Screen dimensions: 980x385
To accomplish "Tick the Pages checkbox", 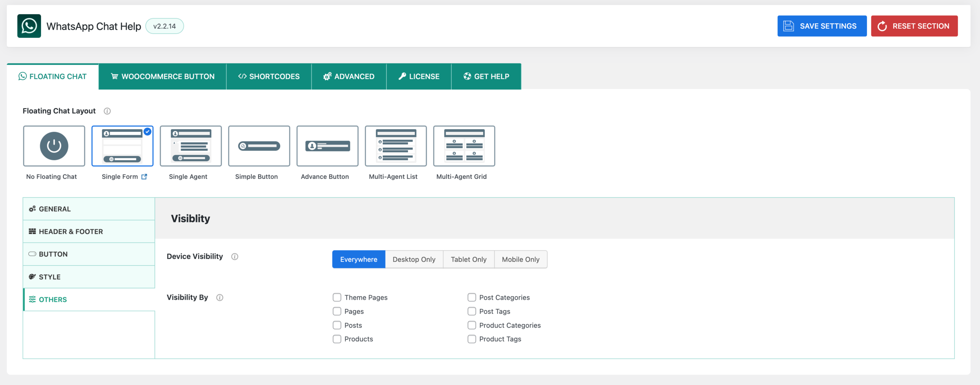I will (337, 311).
